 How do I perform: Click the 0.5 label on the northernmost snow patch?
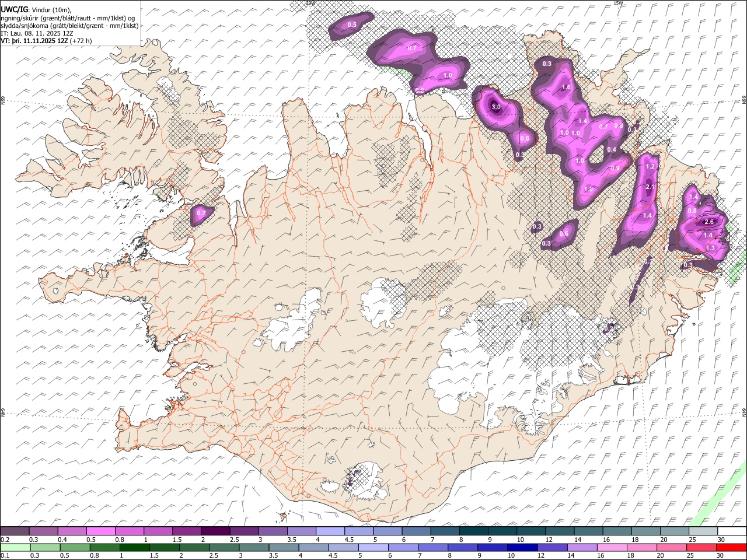click(352, 25)
